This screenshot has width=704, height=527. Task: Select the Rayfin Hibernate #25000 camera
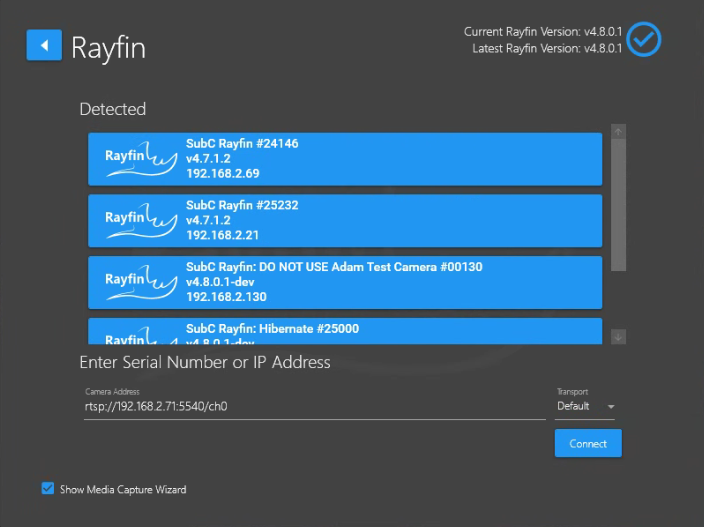pos(345,331)
